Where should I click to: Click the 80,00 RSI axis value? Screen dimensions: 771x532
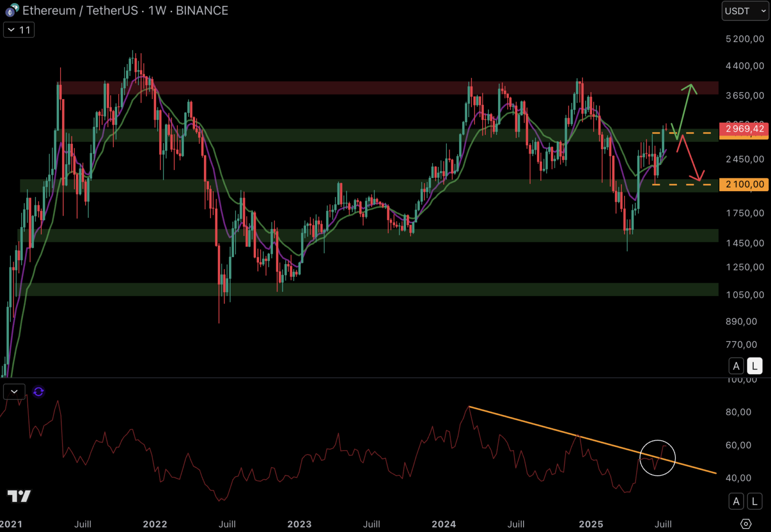(x=738, y=412)
